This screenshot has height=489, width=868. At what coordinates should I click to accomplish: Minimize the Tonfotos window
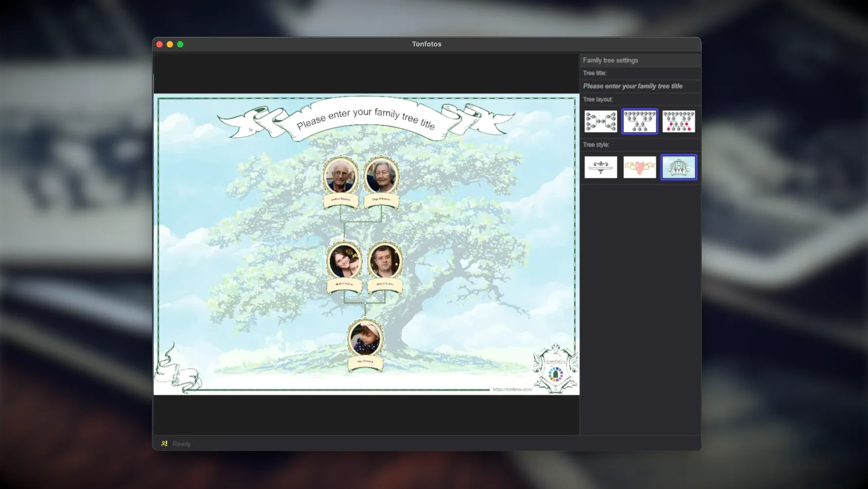(x=170, y=44)
